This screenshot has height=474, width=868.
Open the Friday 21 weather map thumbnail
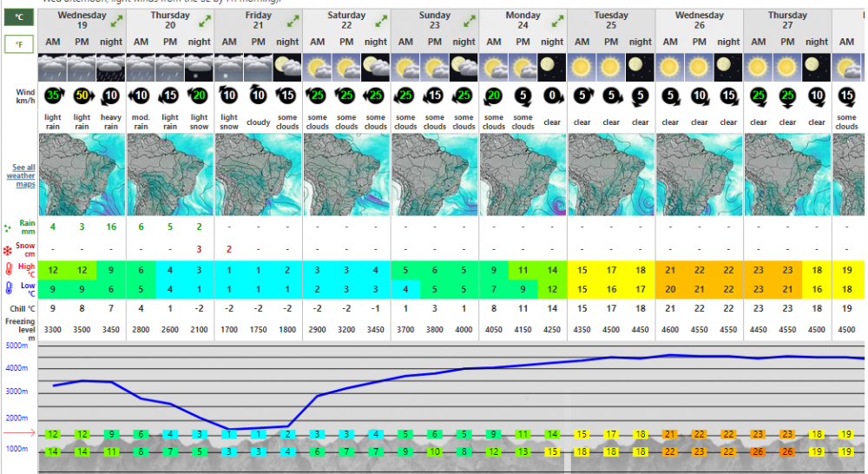pos(259,174)
